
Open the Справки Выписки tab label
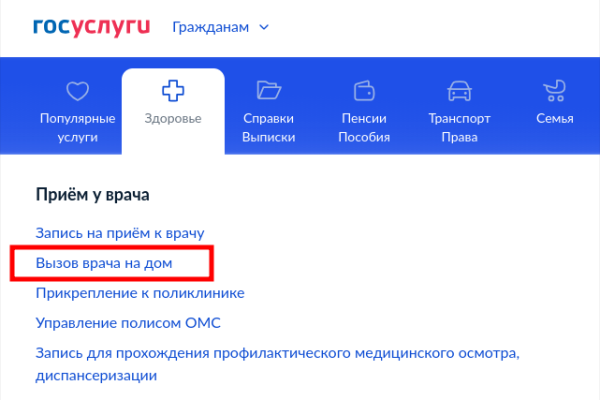[269, 128]
